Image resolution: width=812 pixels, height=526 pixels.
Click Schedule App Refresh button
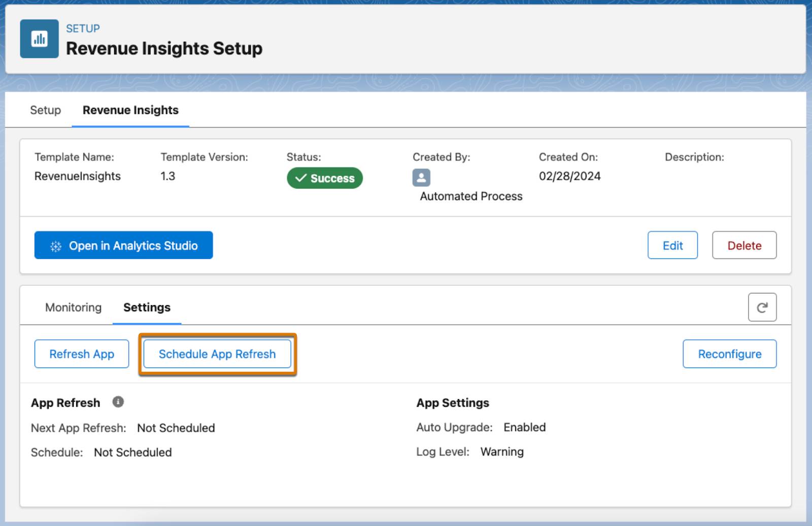click(217, 354)
